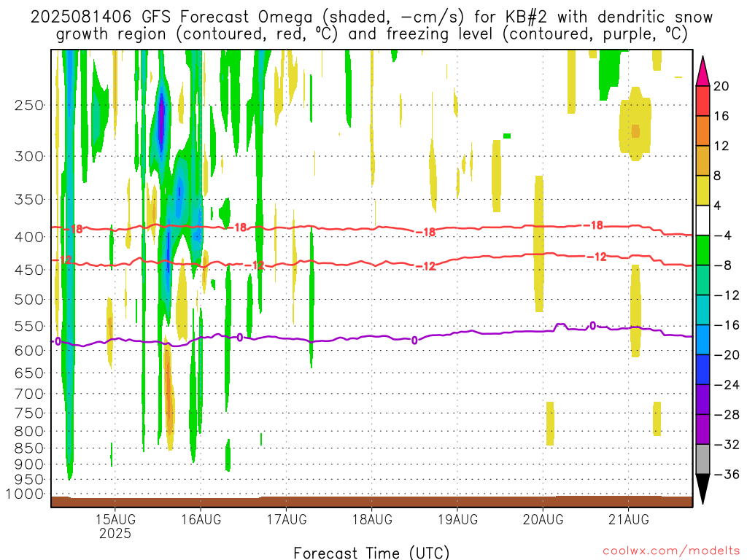Click the Forecast Time (UTC) axis title
747x560 pixels.
pyautogui.click(x=371, y=553)
